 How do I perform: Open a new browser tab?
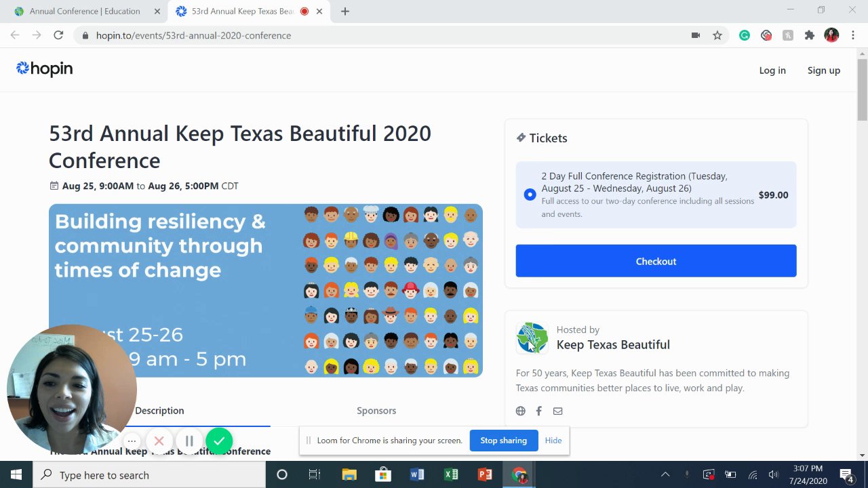click(345, 11)
